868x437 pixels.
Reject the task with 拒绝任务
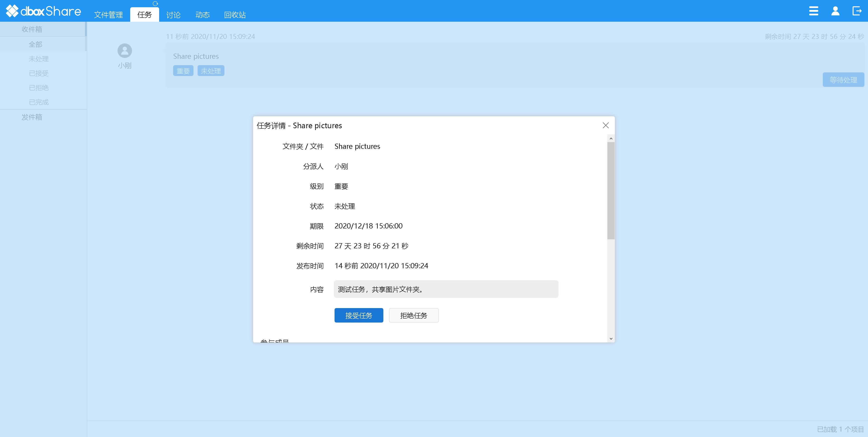click(413, 315)
